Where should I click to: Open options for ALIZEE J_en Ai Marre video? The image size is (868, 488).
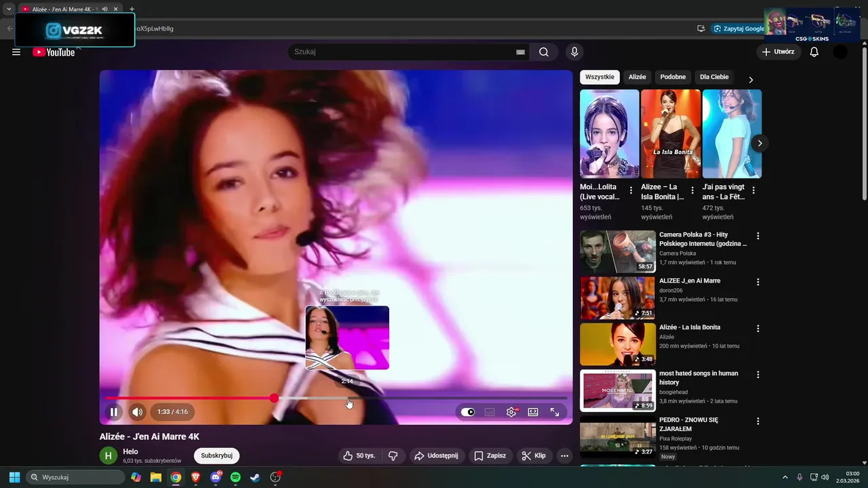pyautogui.click(x=758, y=282)
